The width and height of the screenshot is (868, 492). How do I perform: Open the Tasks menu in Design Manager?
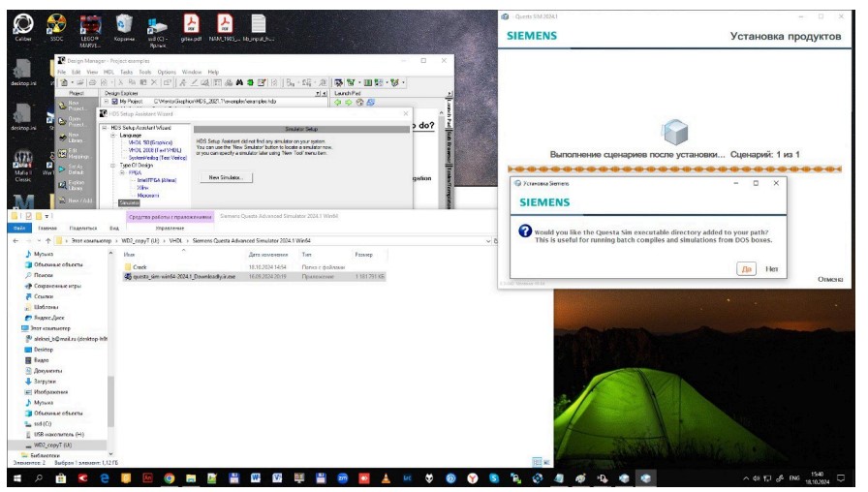point(127,72)
